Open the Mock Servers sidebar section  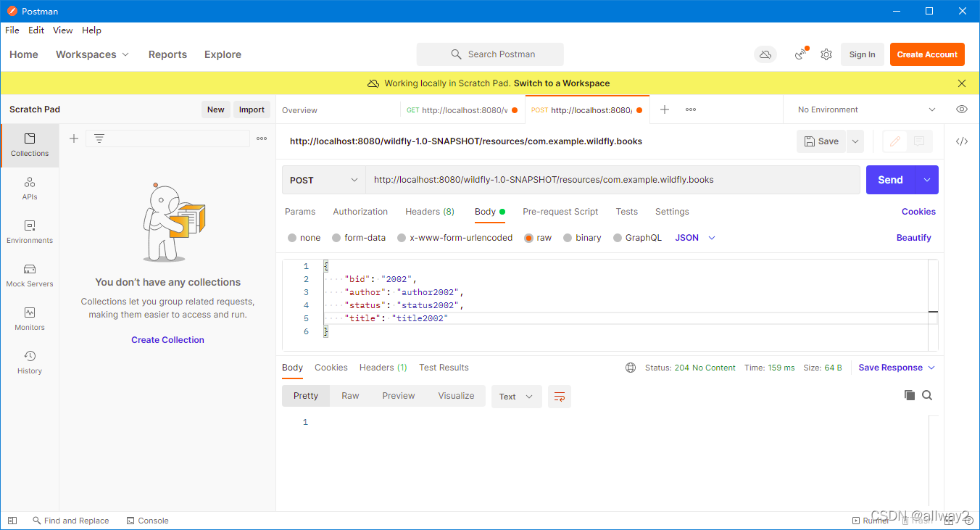click(x=30, y=276)
